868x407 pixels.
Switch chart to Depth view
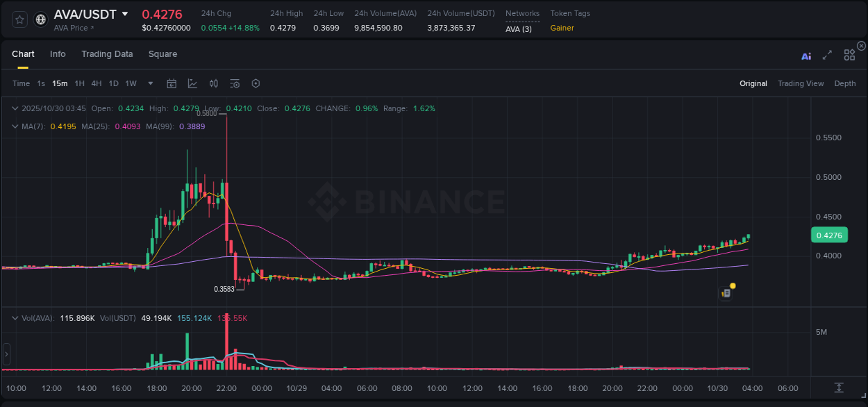844,83
